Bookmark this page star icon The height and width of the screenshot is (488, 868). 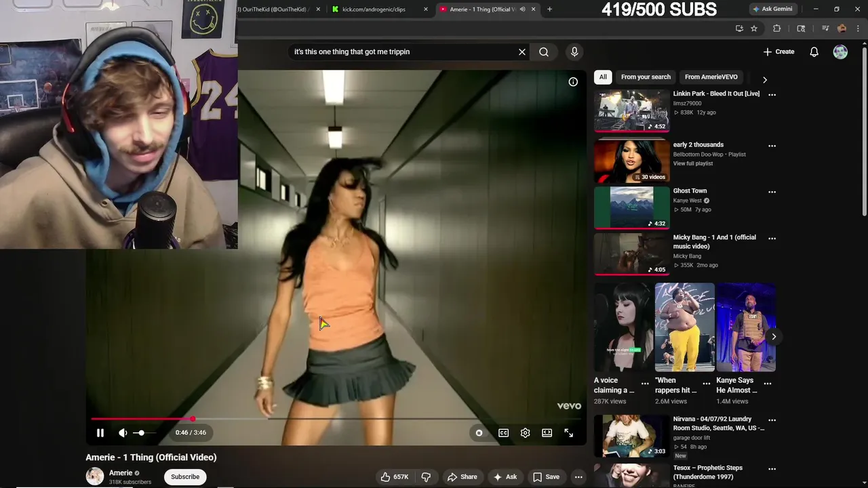(754, 28)
